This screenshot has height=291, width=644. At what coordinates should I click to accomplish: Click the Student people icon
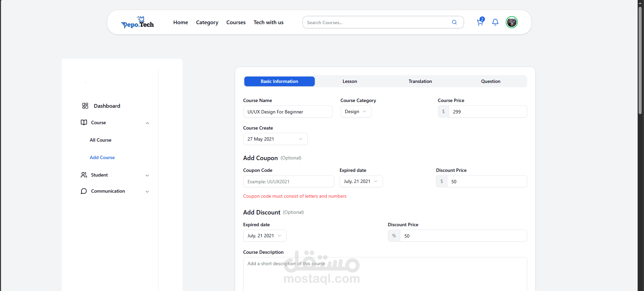(84, 175)
